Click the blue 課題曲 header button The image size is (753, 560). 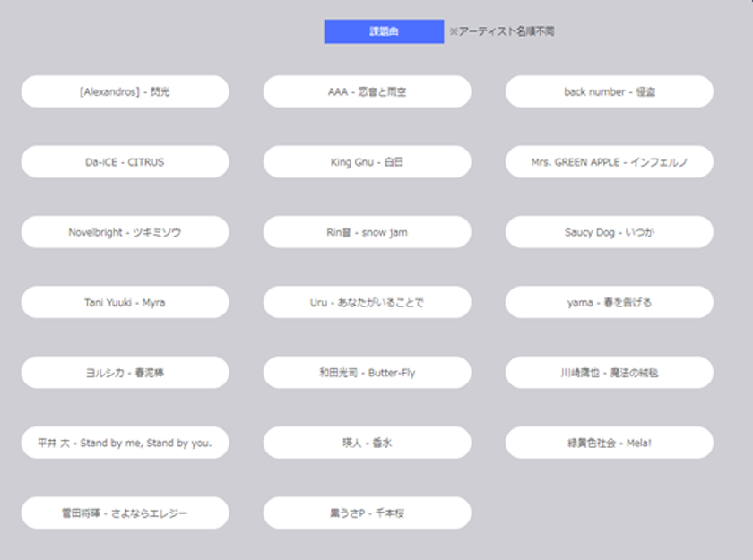pos(384,31)
